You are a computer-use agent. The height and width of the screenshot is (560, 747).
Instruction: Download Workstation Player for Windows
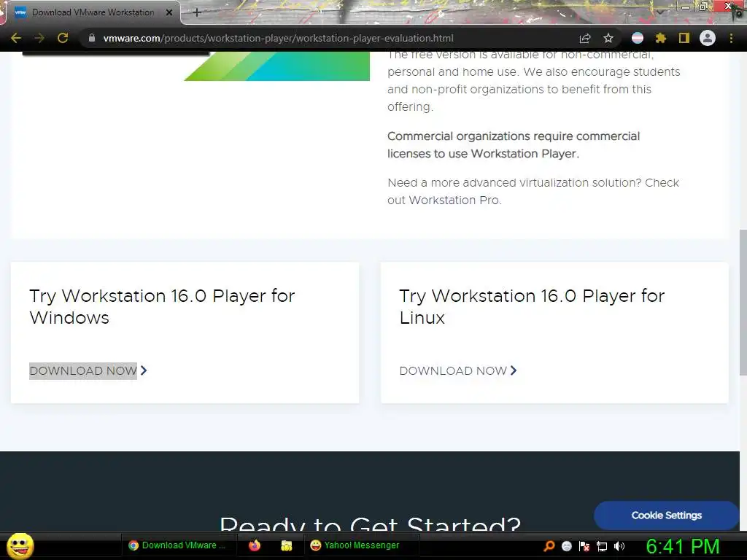pos(83,371)
